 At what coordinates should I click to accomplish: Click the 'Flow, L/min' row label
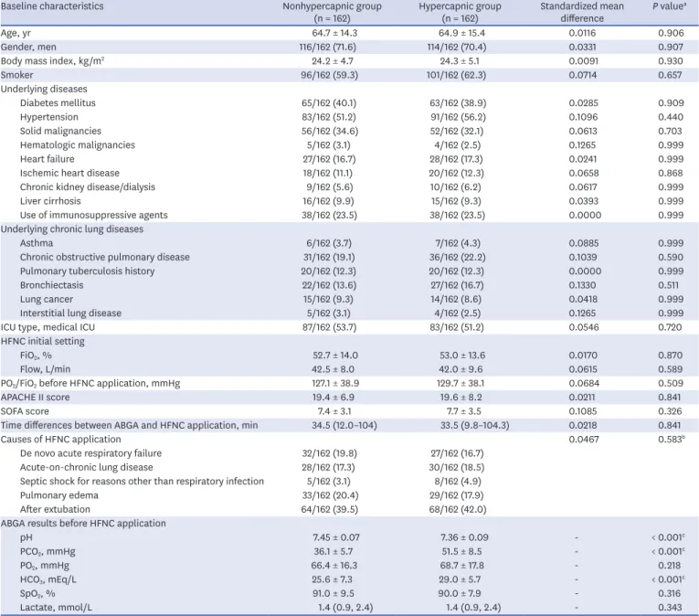pyautogui.click(x=45, y=369)
